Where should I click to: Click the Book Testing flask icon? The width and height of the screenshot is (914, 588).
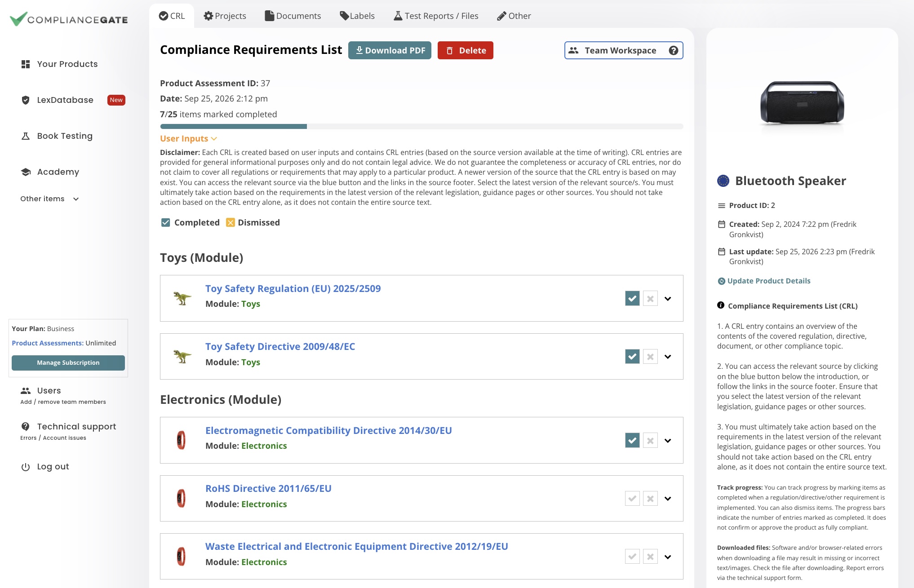(x=26, y=136)
